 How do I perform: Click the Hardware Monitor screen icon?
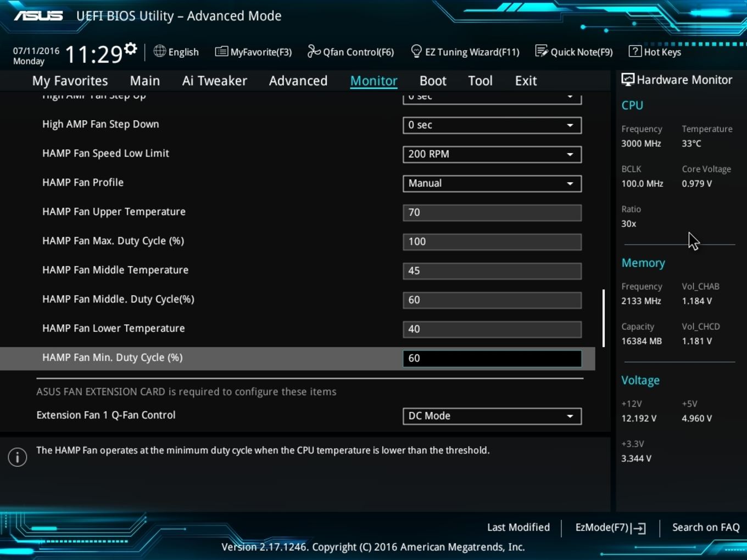tap(627, 80)
